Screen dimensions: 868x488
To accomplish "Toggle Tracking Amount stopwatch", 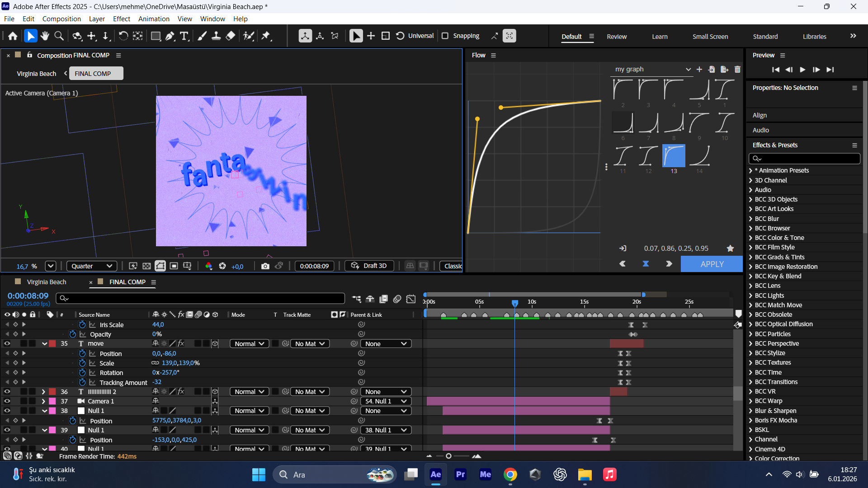I will tap(82, 382).
